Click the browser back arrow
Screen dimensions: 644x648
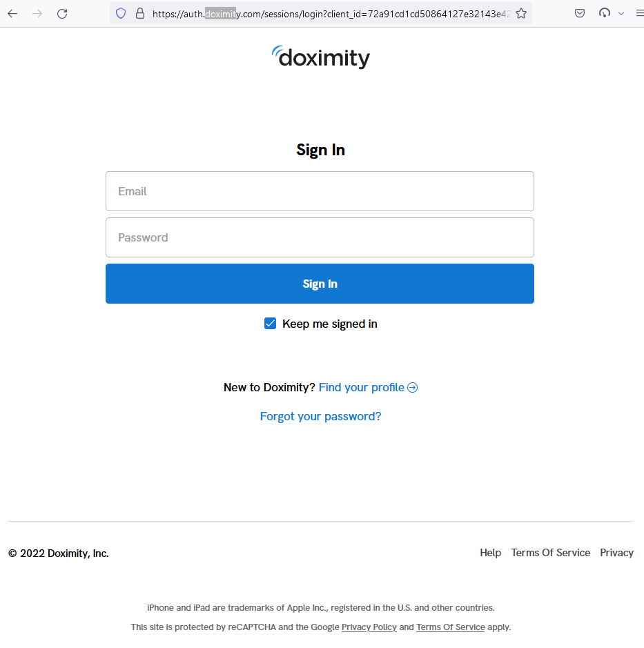pyautogui.click(x=12, y=12)
